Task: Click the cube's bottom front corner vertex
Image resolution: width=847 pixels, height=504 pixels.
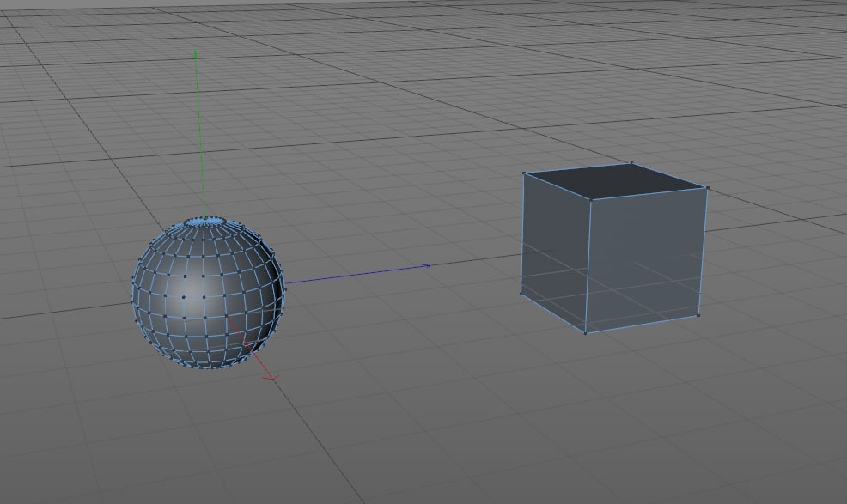Action: (586, 333)
